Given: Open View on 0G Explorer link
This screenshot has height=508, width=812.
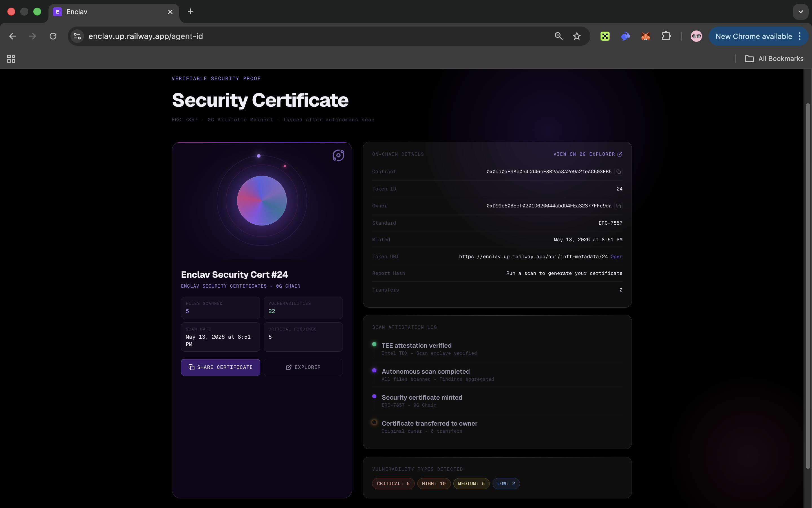Looking at the screenshot, I should (x=588, y=154).
